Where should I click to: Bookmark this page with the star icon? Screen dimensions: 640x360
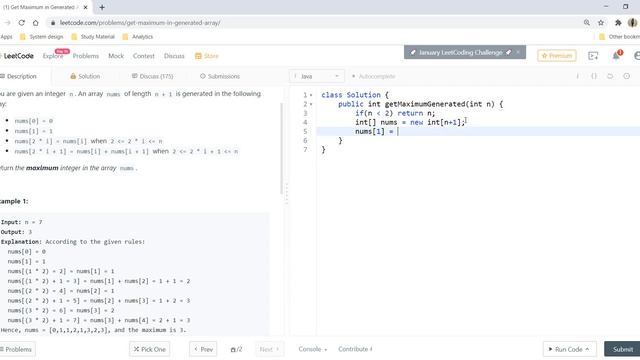[601, 23]
